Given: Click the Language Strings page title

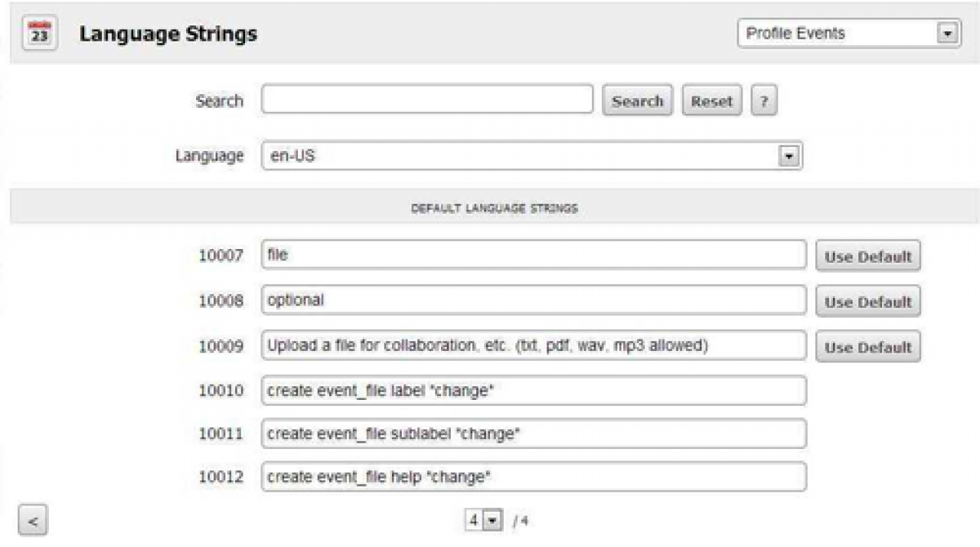Looking at the screenshot, I should pyautogui.click(x=168, y=34).
